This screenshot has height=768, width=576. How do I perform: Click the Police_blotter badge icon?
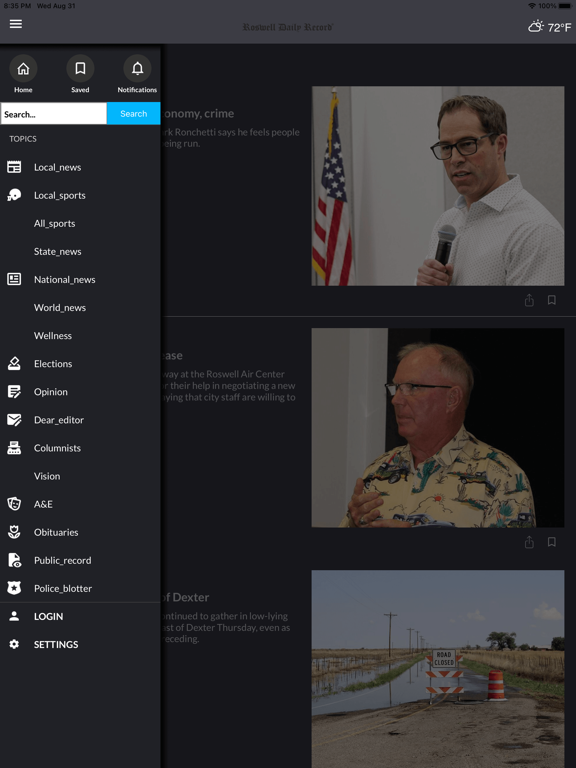click(14, 588)
